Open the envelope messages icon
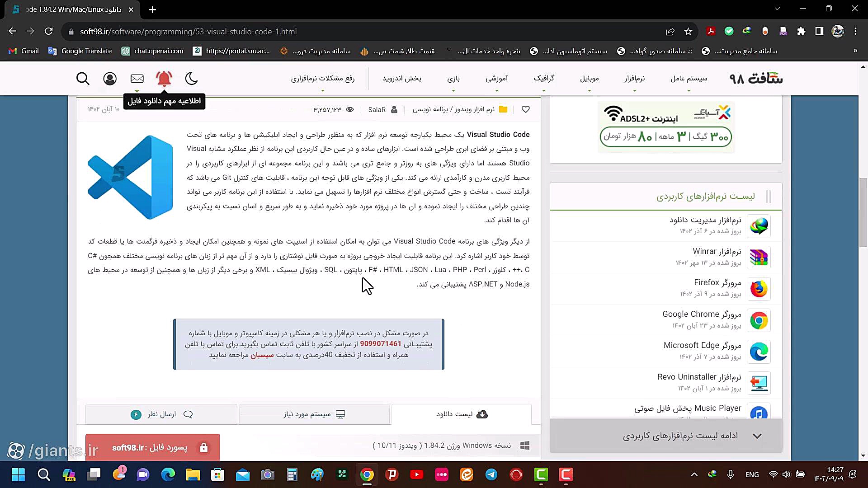 pos(137,79)
